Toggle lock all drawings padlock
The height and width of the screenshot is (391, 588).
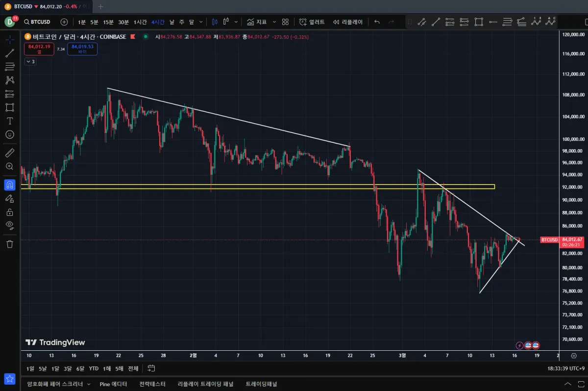pyautogui.click(x=10, y=212)
